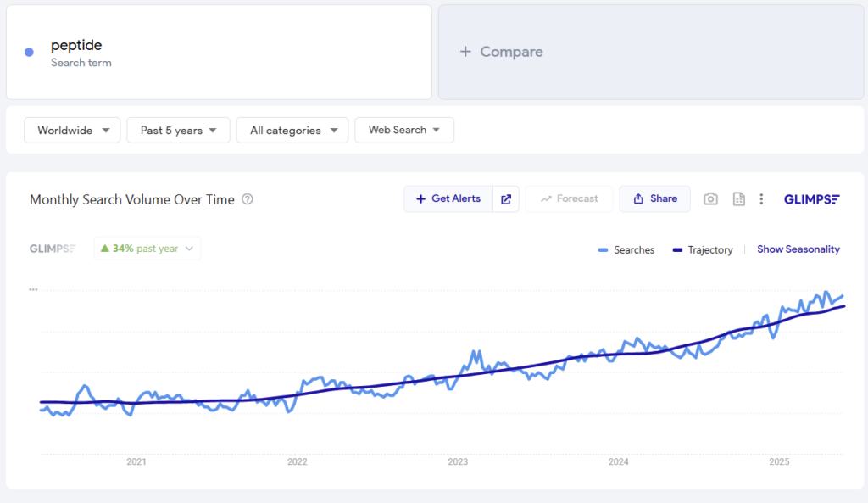The image size is (868, 503).
Task: Click the help question mark icon
Action: tap(248, 198)
